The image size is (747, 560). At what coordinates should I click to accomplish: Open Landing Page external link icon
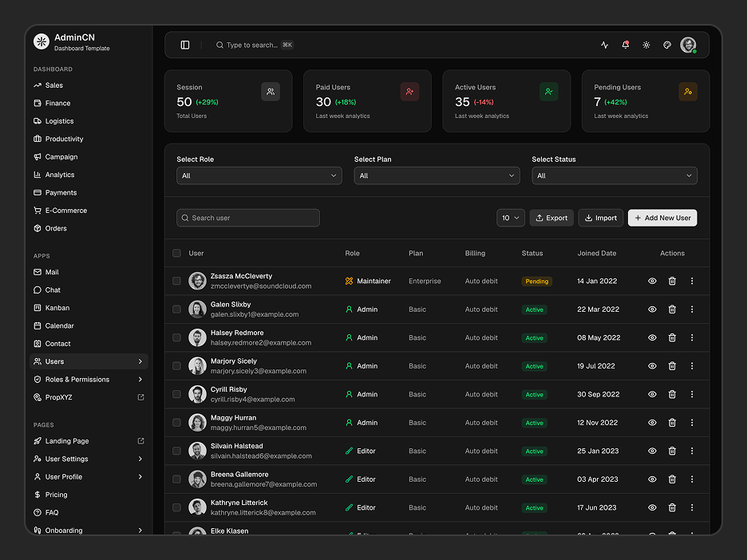click(140, 441)
